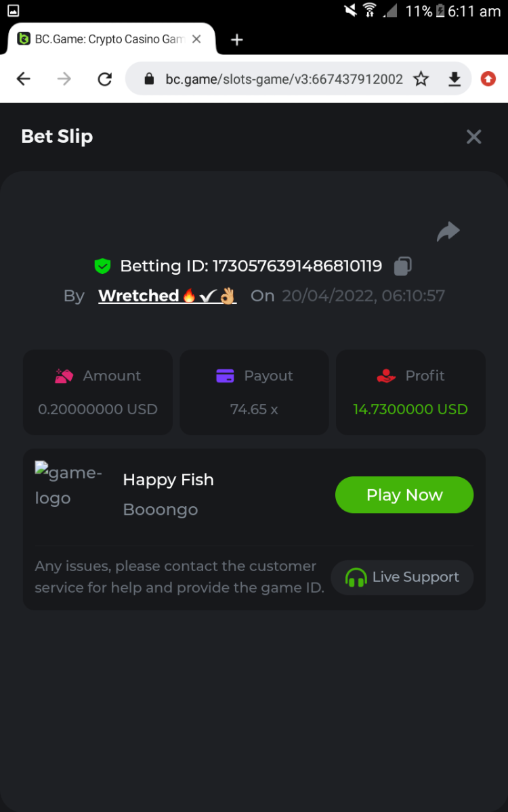This screenshot has height=812, width=508.
Task: Click the Payout card icon
Action: click(225, 376)
